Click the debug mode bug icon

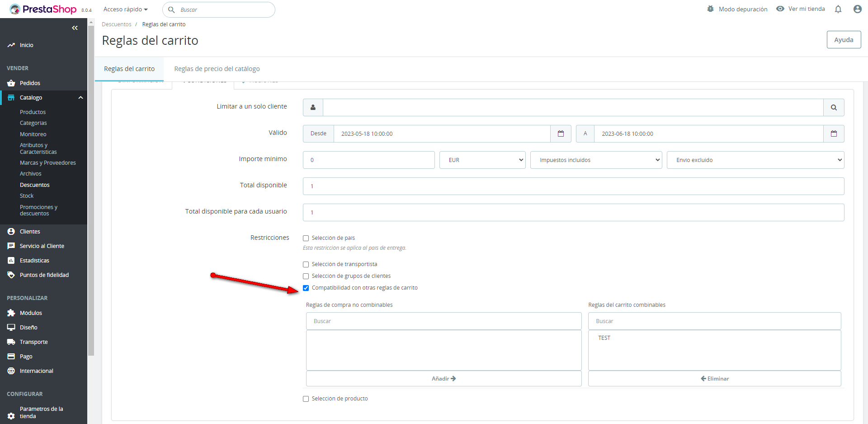click(711, 9)
